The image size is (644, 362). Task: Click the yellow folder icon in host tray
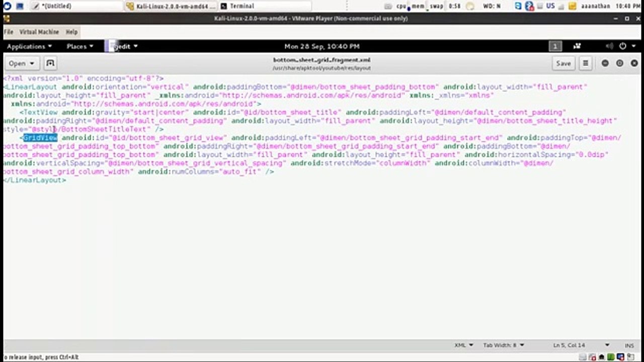[x=573, y=6]
